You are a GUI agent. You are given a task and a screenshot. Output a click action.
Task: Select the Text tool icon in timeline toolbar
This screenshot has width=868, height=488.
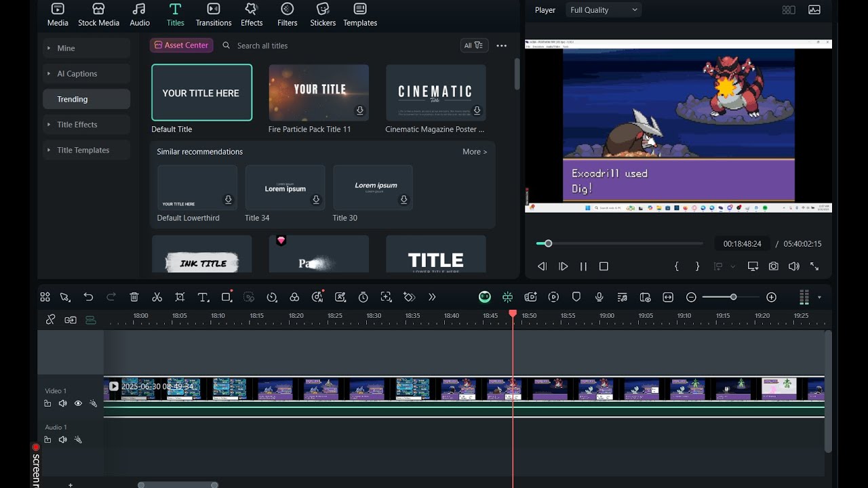click(203, 297)
